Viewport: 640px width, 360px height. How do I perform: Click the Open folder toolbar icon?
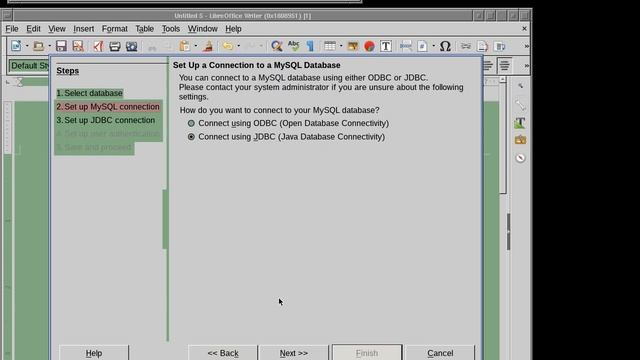38,46
